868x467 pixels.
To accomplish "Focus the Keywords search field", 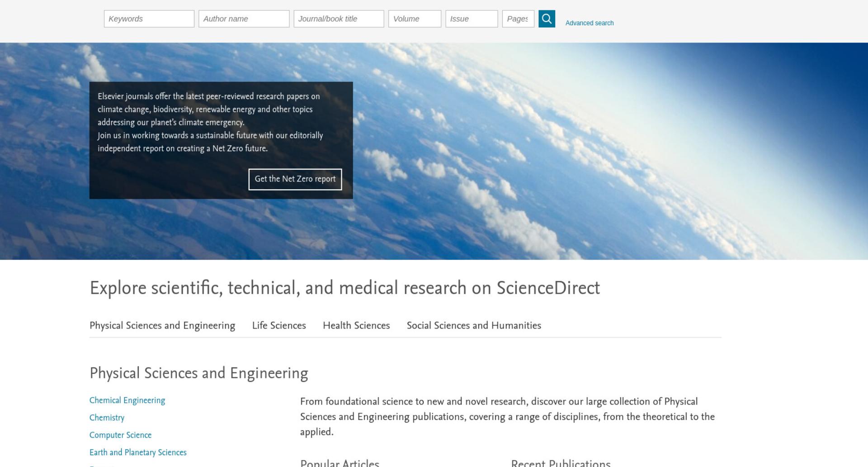I will point(149,19).
